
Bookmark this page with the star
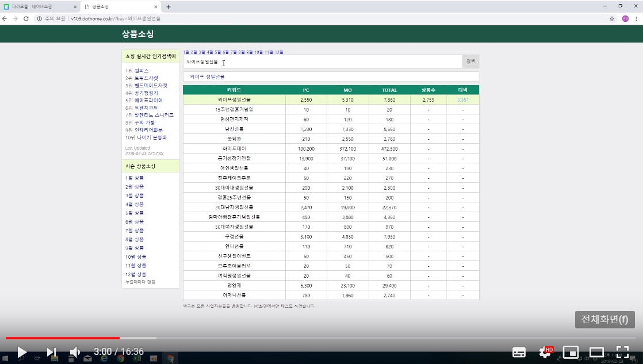pyautogui.click(x=612, y=18)
